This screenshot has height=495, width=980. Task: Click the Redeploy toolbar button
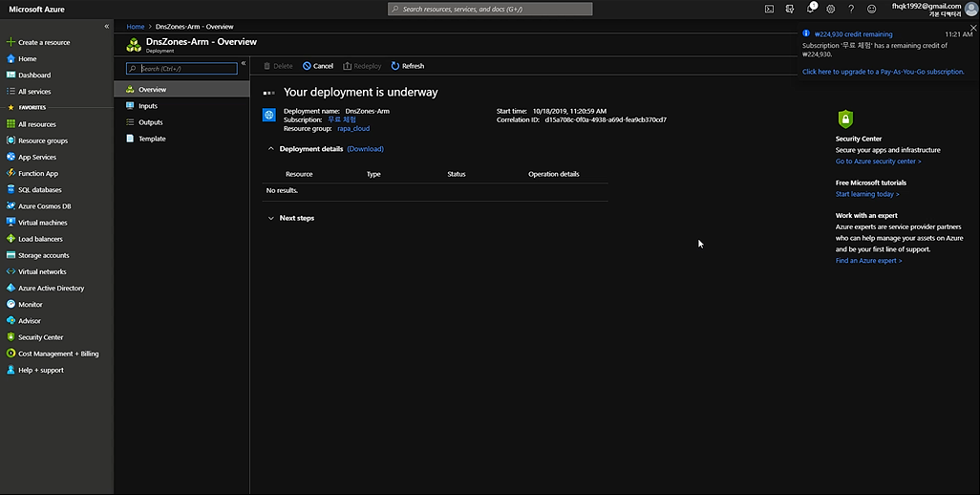tap(363, 66)
